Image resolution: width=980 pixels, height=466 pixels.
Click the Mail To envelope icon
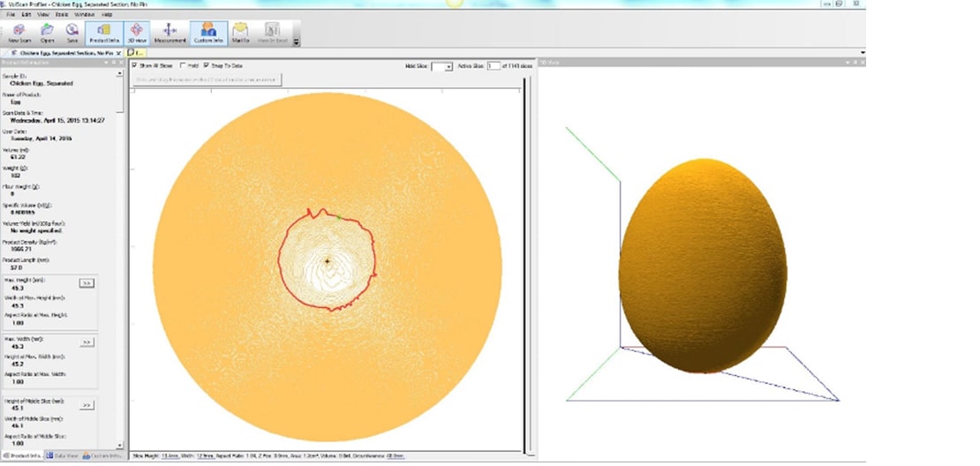click(x=240, y=33)
